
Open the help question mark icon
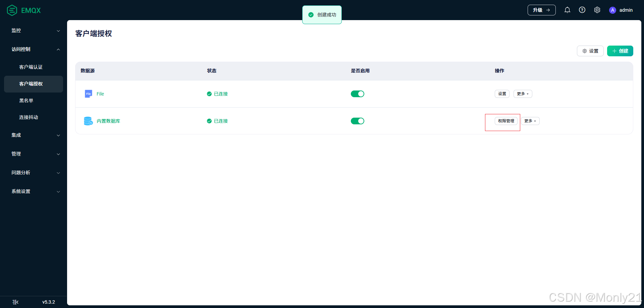(582, 10)
